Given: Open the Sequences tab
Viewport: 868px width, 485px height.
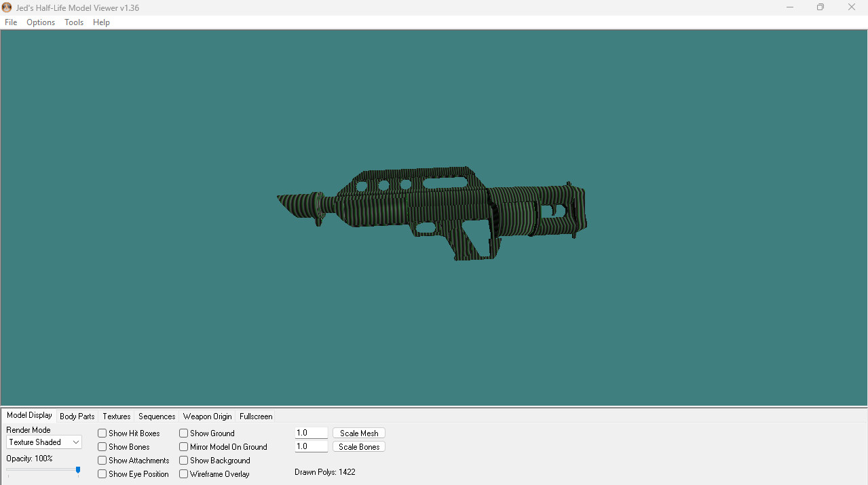Looking at the screenshot, I should coord(157,416).
